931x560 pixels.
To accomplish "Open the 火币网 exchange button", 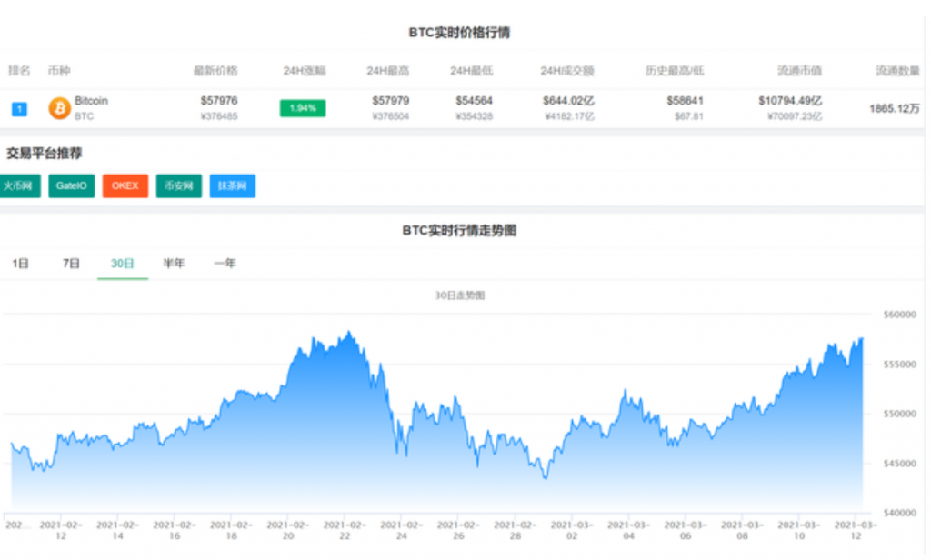I will click(18, 186).
